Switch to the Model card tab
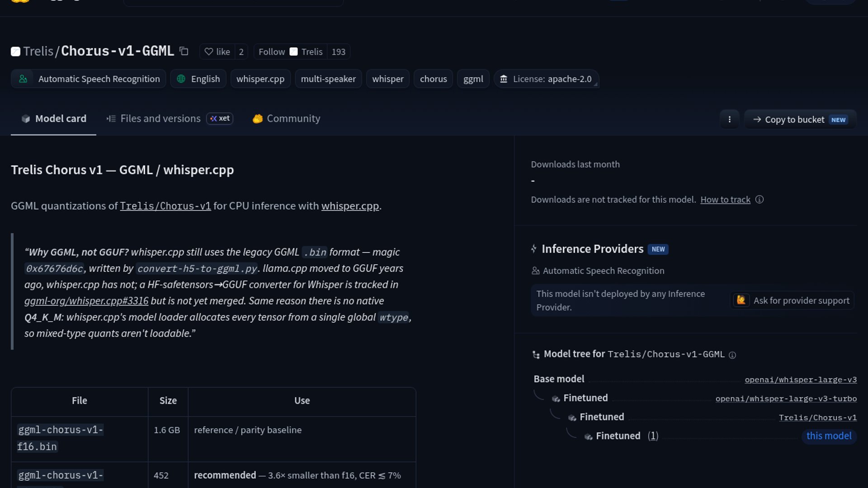This screenshot has width=868, height=488. tap(53, 118)
